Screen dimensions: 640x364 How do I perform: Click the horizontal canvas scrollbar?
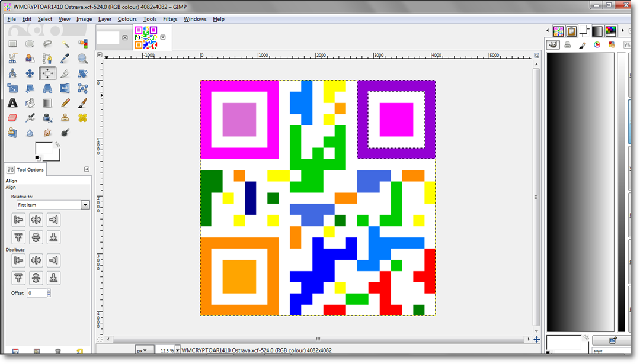[318, 339]
